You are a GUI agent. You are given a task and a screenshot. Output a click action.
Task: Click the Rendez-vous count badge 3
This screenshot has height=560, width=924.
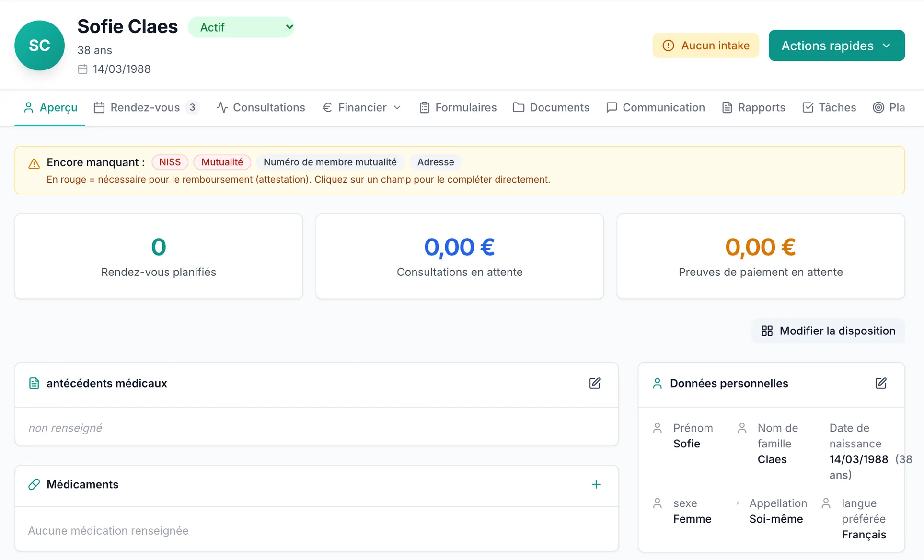point(192,107)
